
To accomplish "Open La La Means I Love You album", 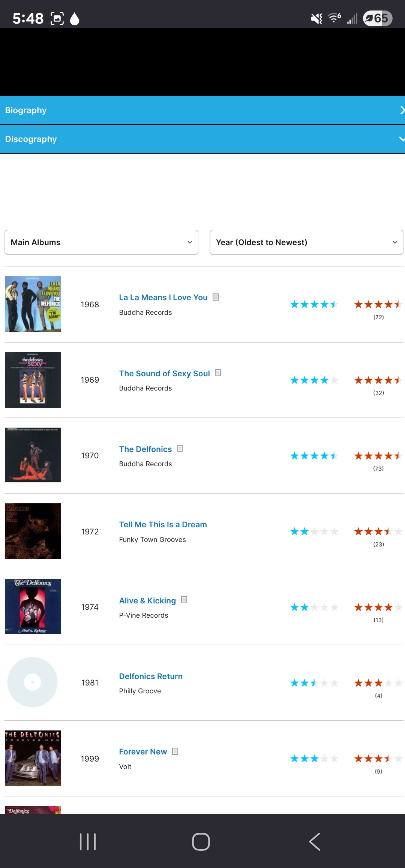I will pos(163,298).
